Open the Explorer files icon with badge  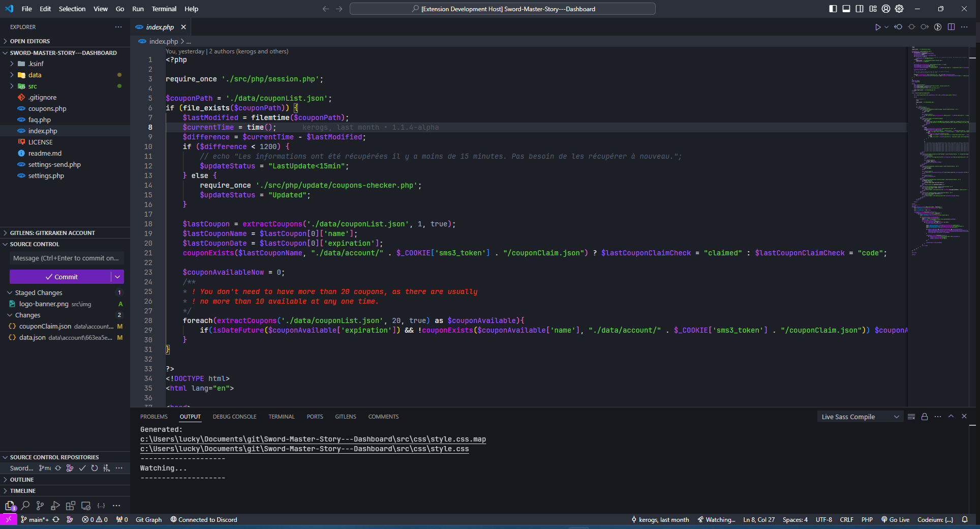(10, 506)
